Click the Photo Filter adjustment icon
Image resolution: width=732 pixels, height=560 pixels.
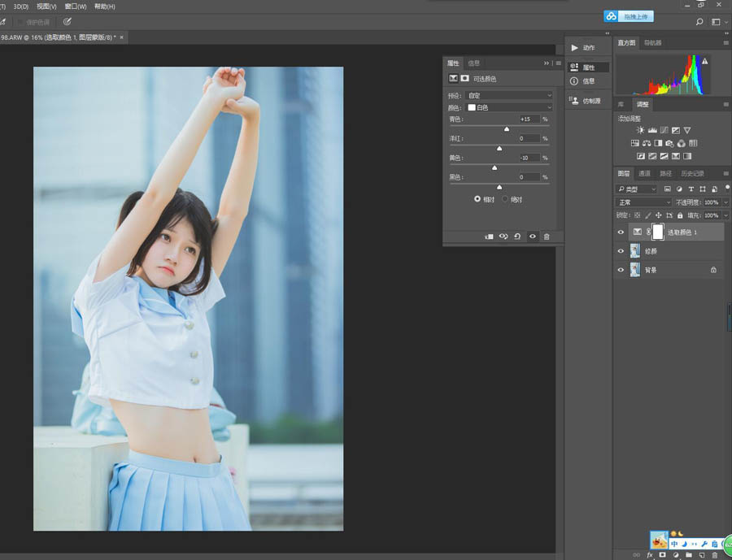(x=669, y=143)
